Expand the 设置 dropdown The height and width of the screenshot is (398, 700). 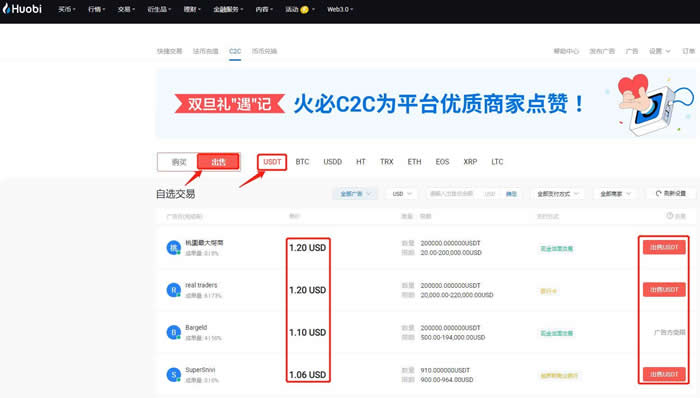[x=659, y=51]
